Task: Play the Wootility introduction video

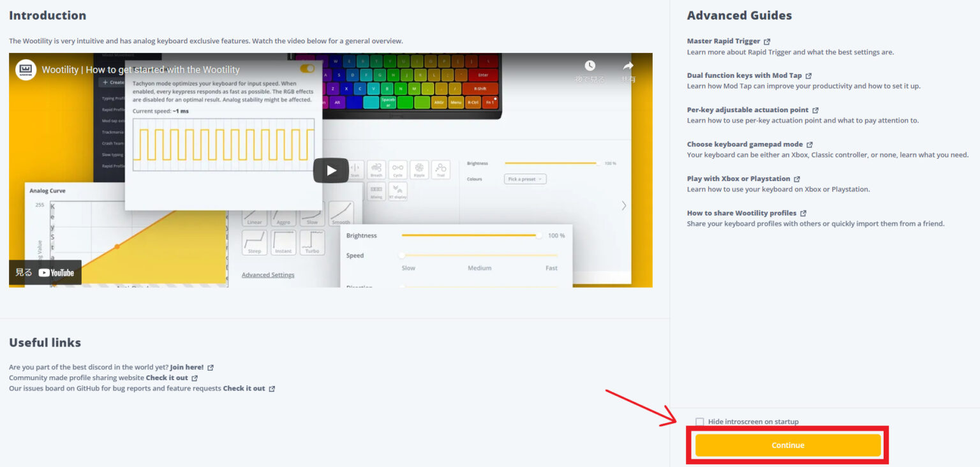Action: pyautogui.click(x=330, y=170)
